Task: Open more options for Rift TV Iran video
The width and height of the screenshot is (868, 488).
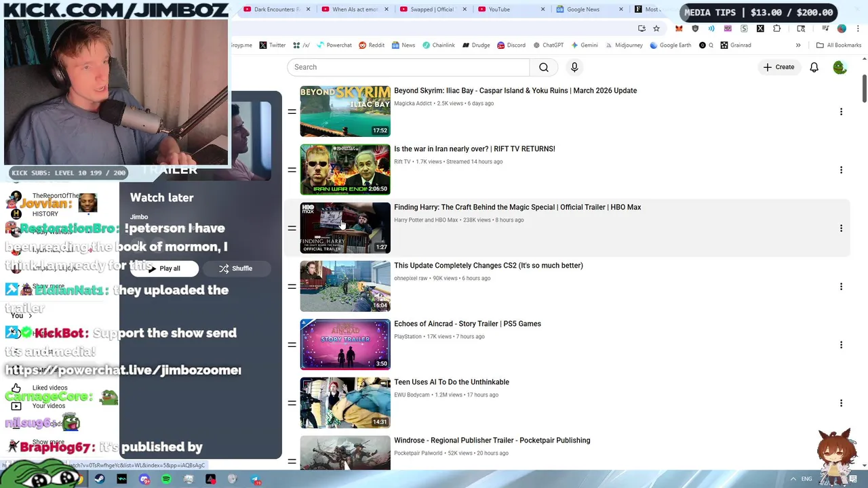Action: click(841, 169)
